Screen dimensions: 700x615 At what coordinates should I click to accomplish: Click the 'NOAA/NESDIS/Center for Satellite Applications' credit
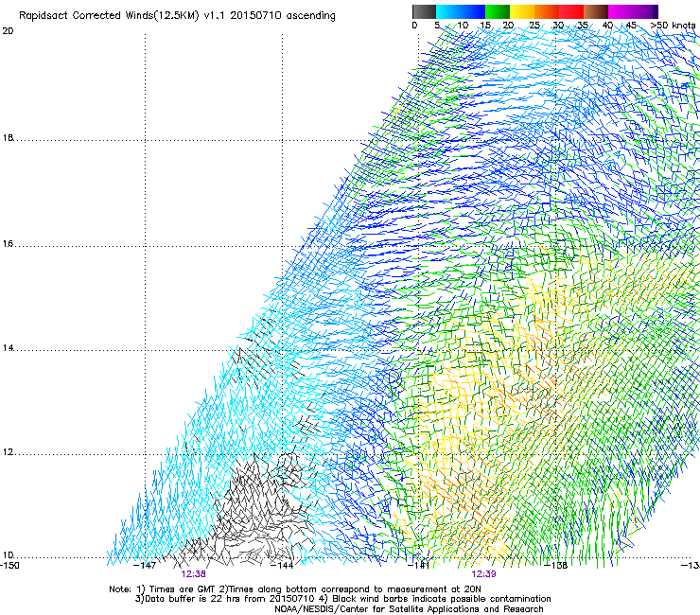point(409,609)
